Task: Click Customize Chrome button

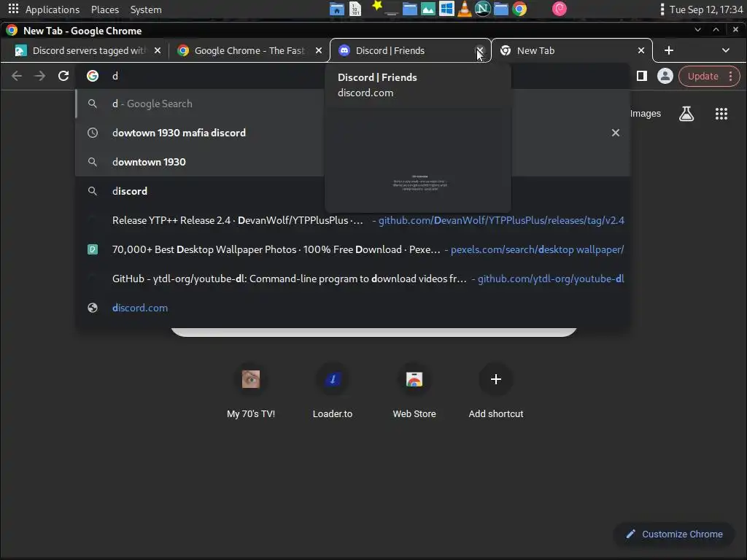Action: coord(674,534)
